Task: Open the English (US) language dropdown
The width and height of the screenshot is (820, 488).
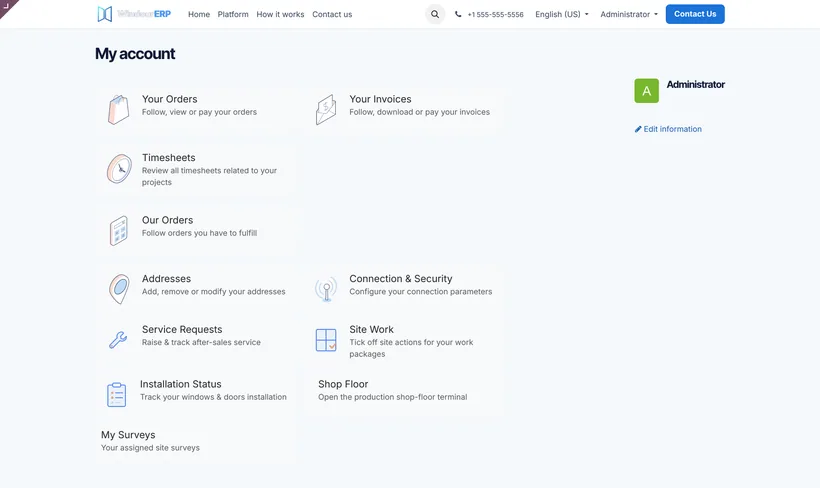Action: click(x=562, y=14)
